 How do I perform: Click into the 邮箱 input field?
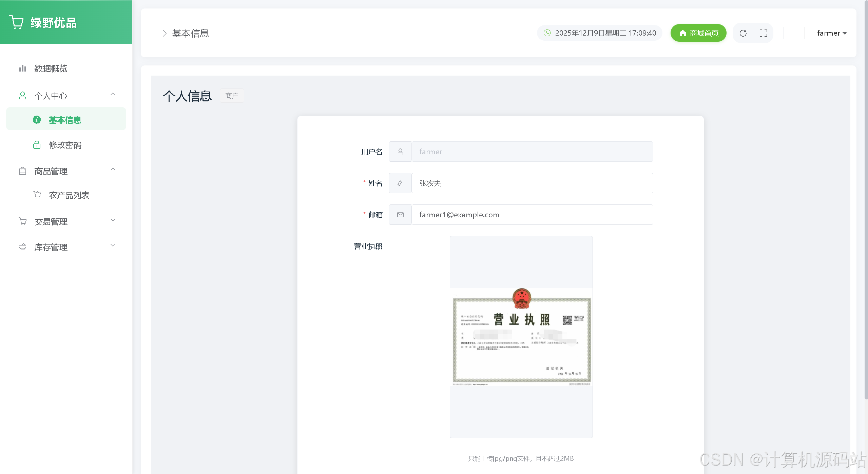click(x=532, y=215)
